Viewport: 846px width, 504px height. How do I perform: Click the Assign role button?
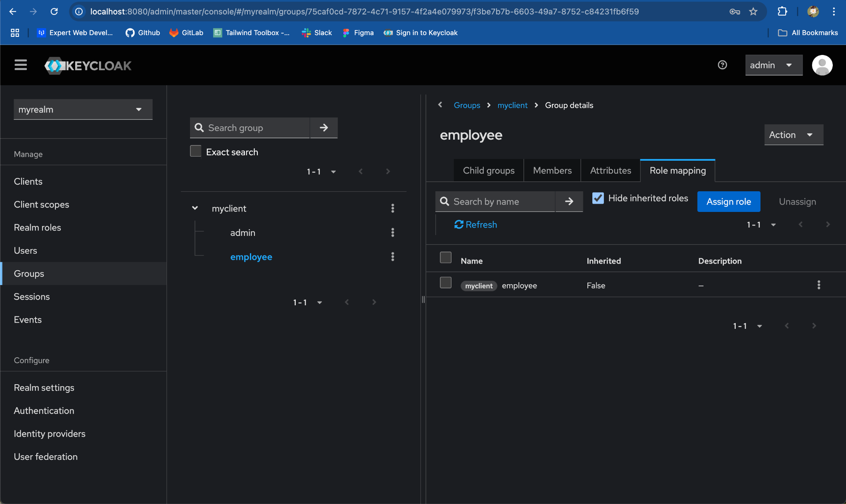[728, 201]
